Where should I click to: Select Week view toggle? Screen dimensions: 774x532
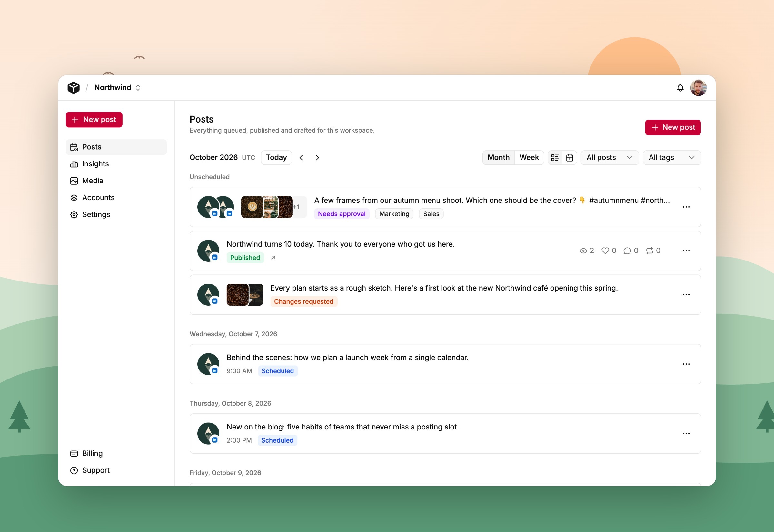(529, 158)
